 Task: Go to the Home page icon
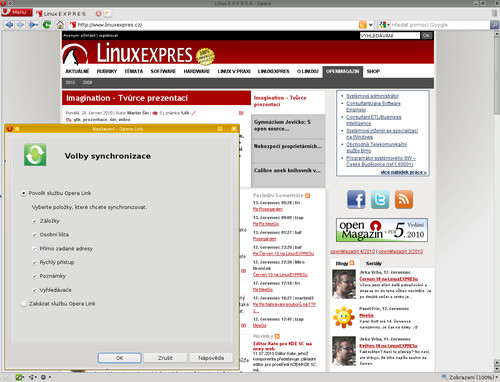60,25
